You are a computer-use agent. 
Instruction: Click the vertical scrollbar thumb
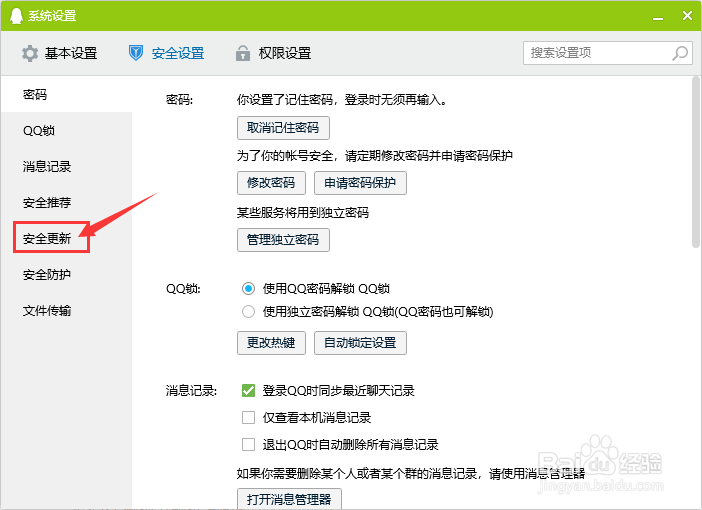tap(695, 162)
